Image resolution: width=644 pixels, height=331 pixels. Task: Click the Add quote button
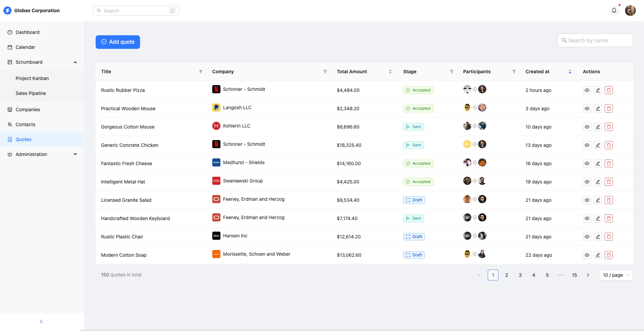118,42
